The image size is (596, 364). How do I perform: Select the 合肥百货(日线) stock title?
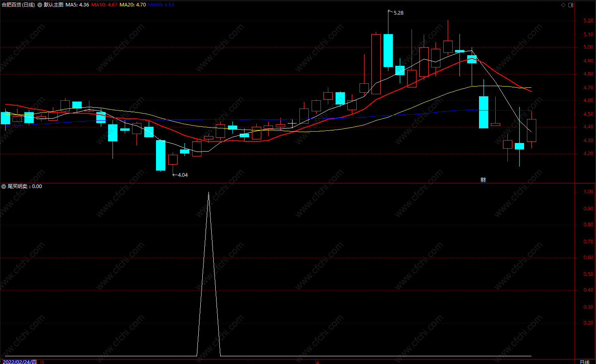click(x=18, y=5)
